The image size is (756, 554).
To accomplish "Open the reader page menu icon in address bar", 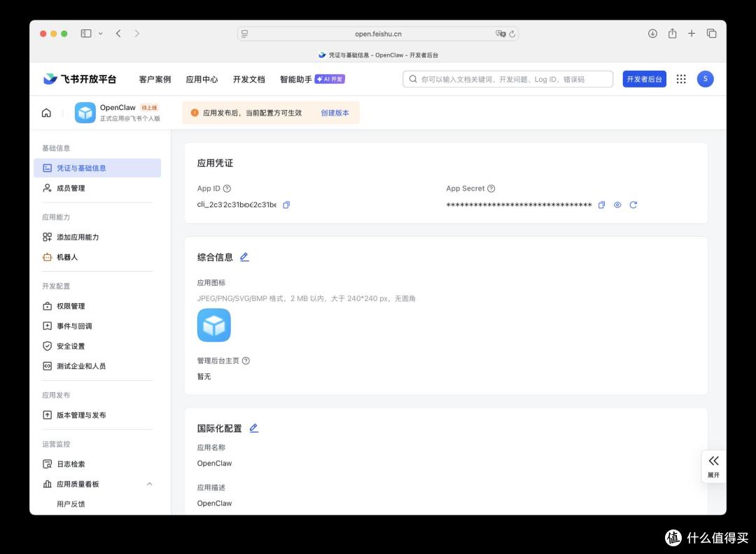I will (245, 34).
